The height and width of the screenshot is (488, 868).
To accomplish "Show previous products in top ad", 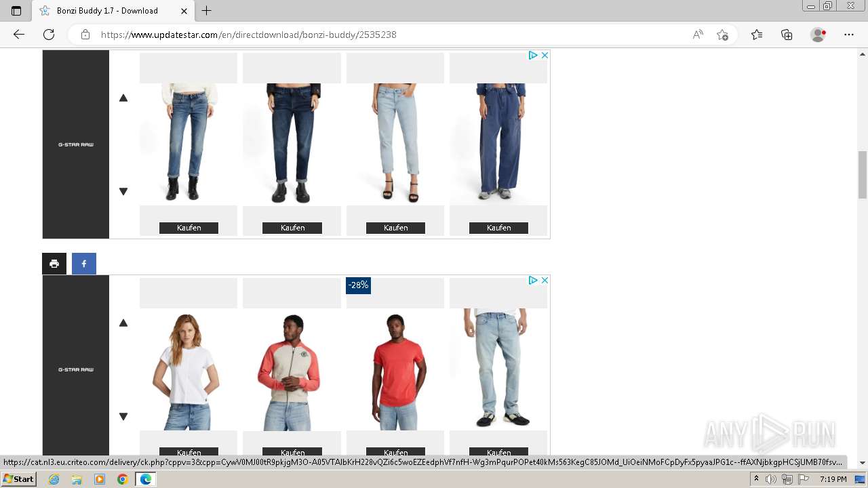I will coord(123,98).
